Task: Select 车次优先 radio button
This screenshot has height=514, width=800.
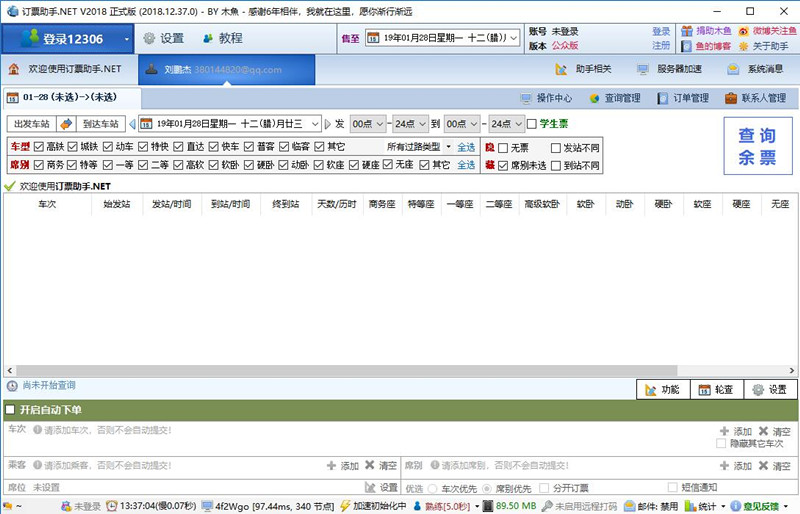Action: pyautogui.click(x=432, y=488)
